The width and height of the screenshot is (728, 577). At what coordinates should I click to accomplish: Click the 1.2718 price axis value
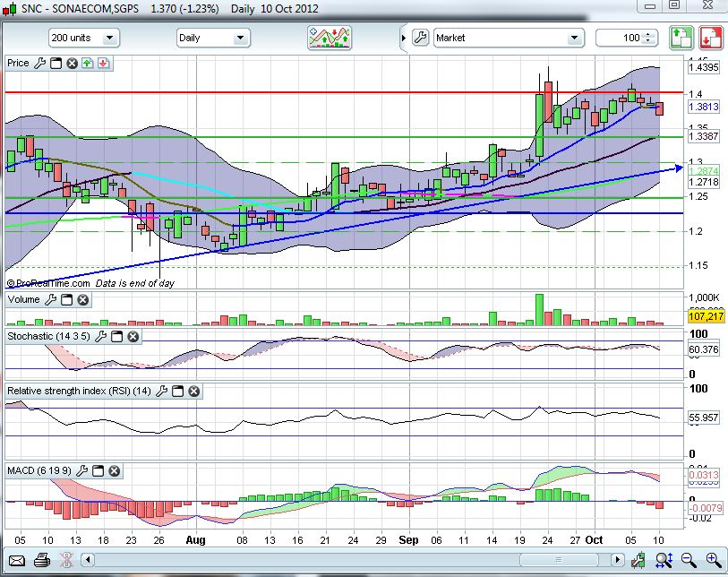(704, 182)
